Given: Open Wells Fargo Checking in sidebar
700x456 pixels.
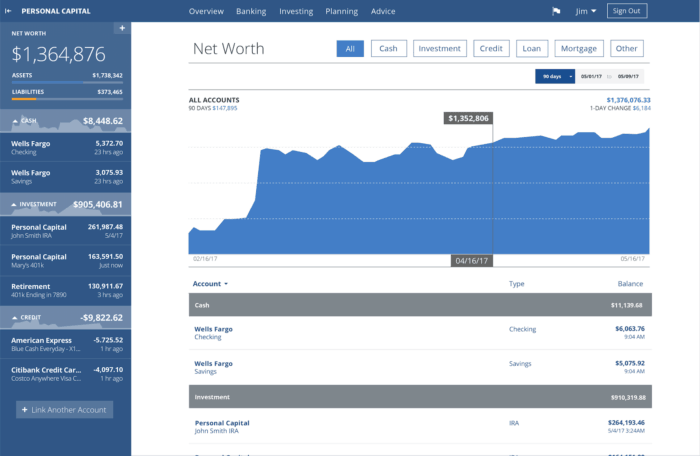Looking at the screenshot, I should coord(65,147).
